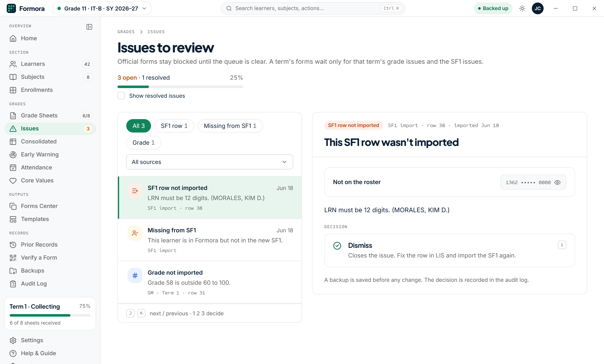Open the Learners section
Image resolution: width=604 pixels, height=364 pixels.
[50, 64]
